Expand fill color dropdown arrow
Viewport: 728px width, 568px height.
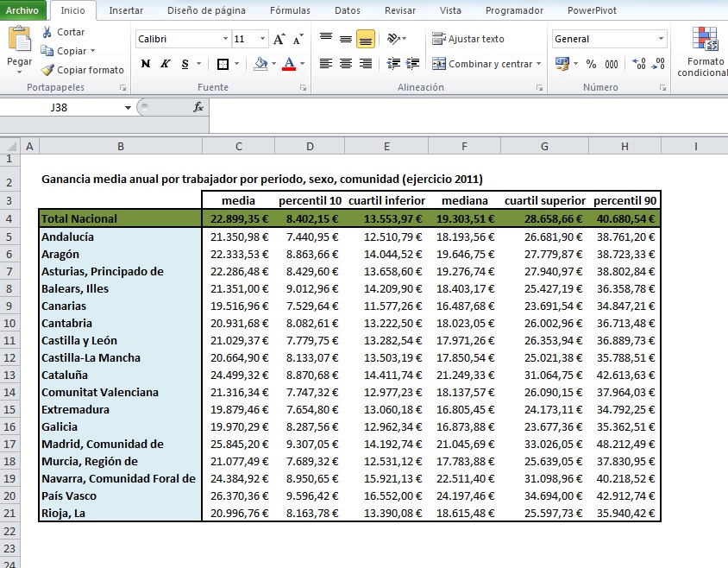(x=273, y=64)
